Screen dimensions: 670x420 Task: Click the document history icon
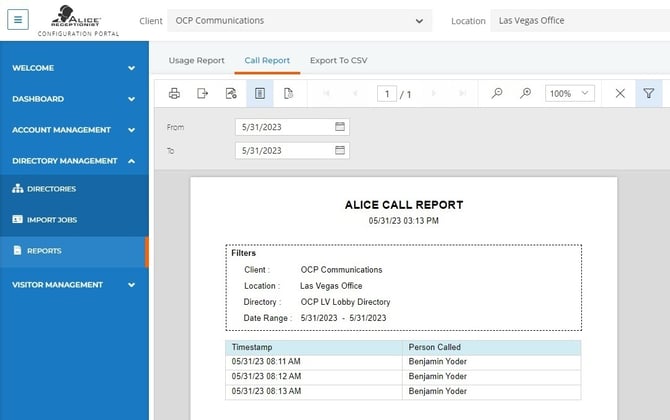(288, 93)
